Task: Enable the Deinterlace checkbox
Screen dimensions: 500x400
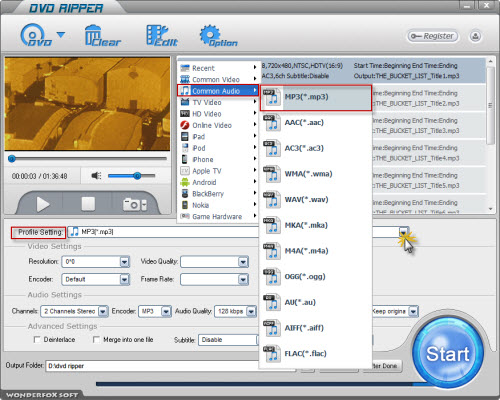Action: (x=37, y=340)
